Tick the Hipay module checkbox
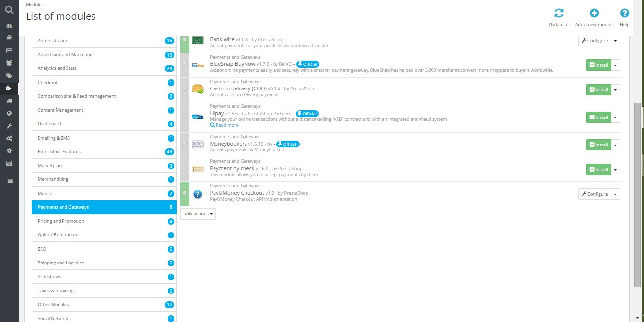This screenshot has height=322, width=644. point(184,116)
